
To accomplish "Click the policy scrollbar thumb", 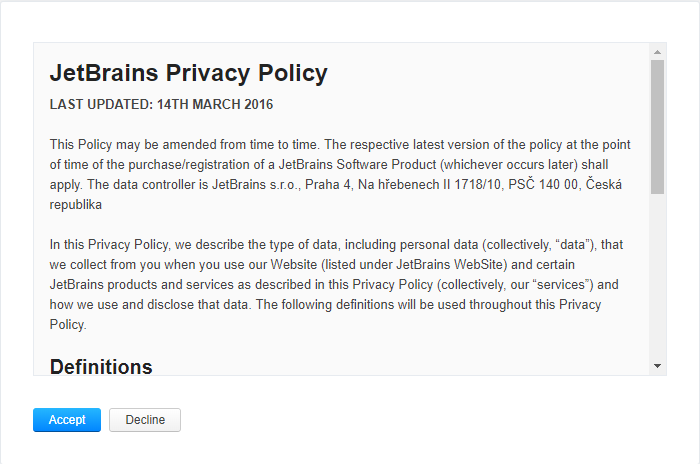I will (657, 125).
